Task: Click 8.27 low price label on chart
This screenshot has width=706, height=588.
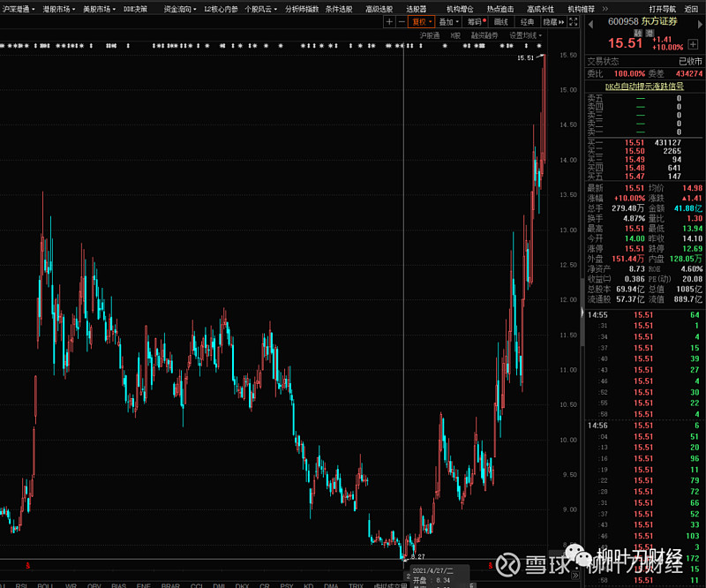Action: point(417,556)
